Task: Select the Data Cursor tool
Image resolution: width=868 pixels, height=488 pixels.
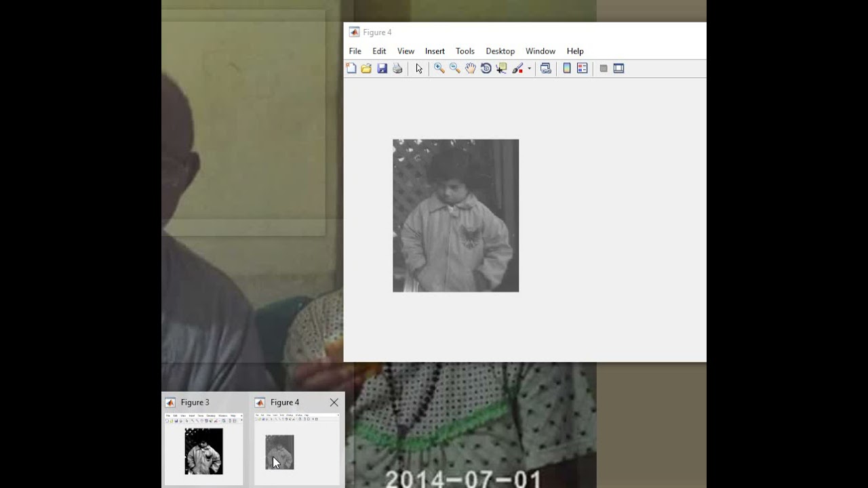Action: click(x=502, y=68)
